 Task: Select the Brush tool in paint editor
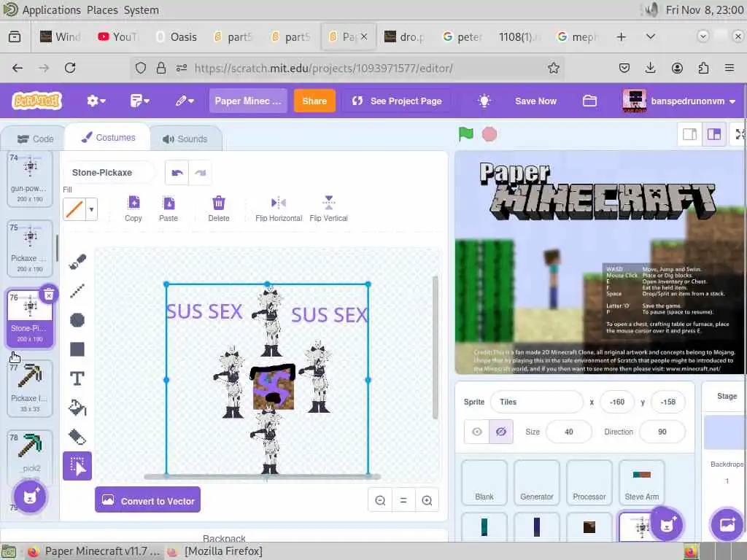[x=77, y=262]
